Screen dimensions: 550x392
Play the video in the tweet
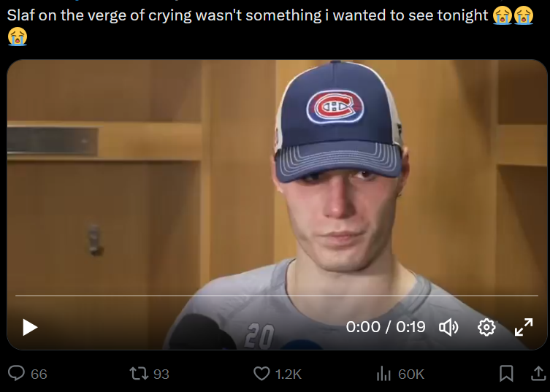pos(30,327)
